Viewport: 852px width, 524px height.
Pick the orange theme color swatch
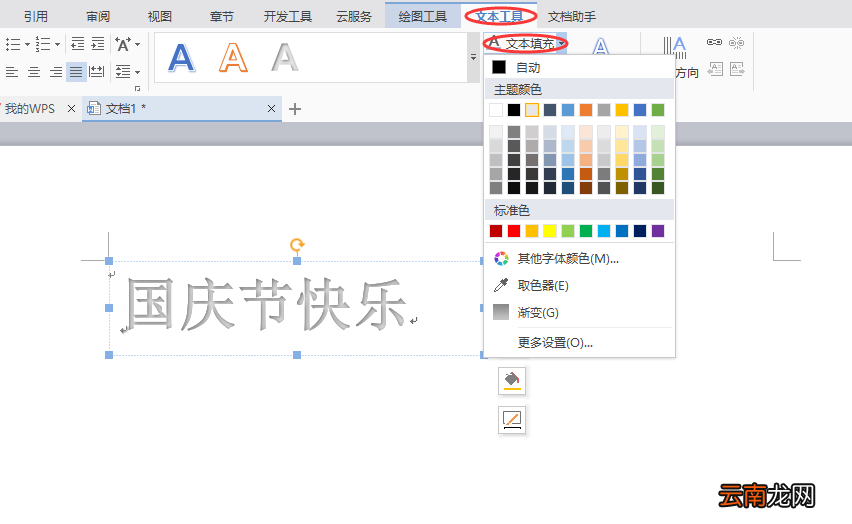586,110
